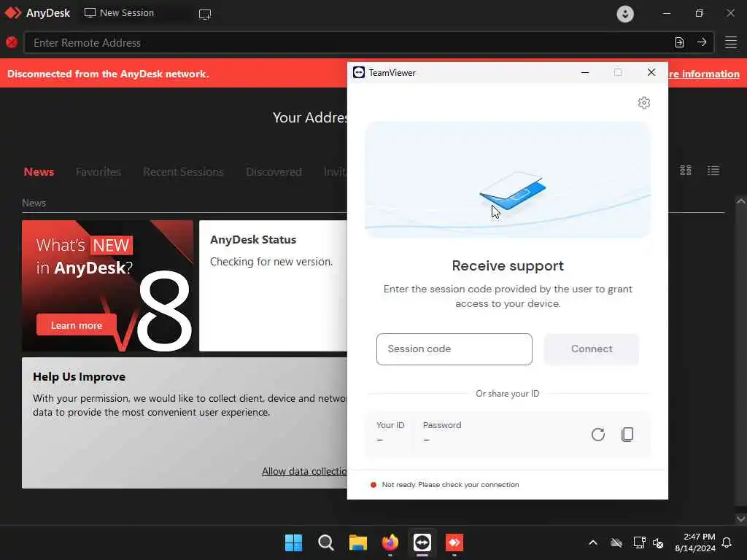
Task: Switch AnyDesk to grid view
Action: pos(686,171)
